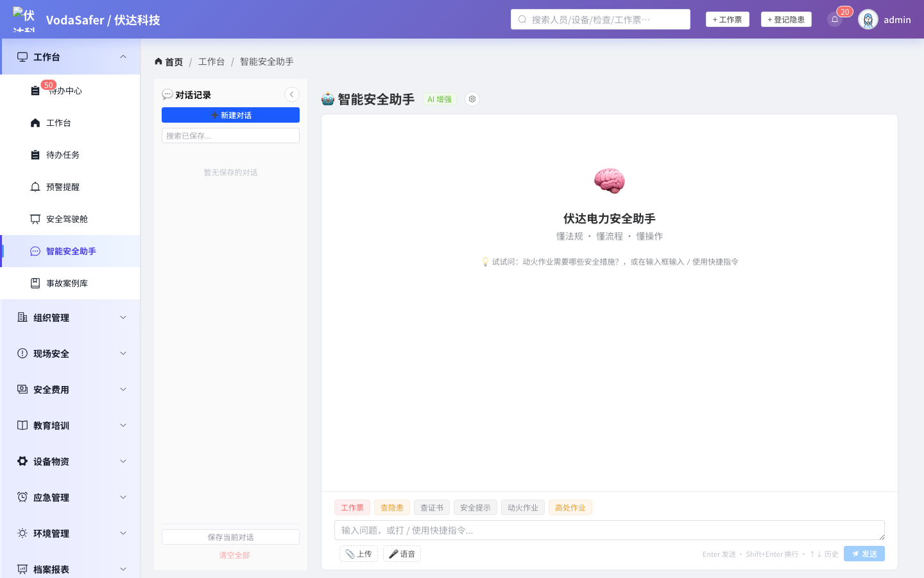This screenshot has width=924, height=578.
Task: Click the 设备物资 gear icon
Action: coord(22,461)
